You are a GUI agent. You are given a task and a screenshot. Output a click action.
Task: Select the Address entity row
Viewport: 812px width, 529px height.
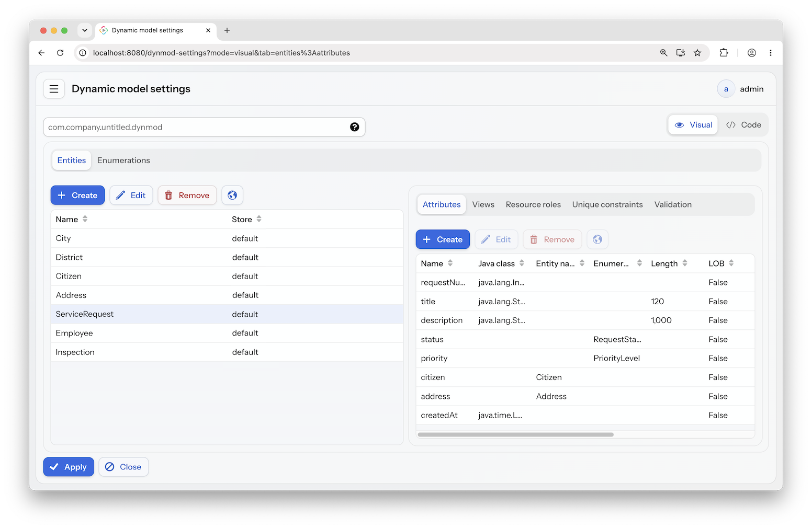tap(227, 295)
